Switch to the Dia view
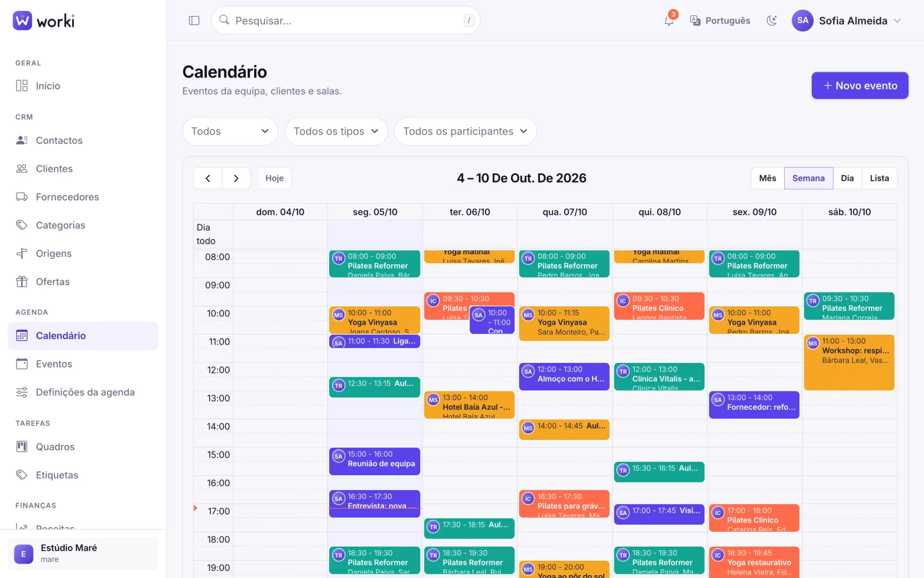 click(847, 178)
